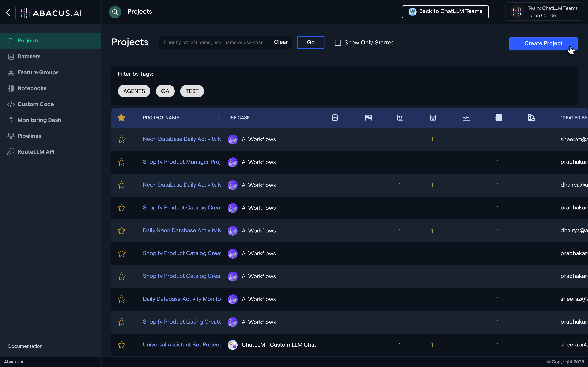Click the back arrow beside Abacus.AI logo

[8, 13]
